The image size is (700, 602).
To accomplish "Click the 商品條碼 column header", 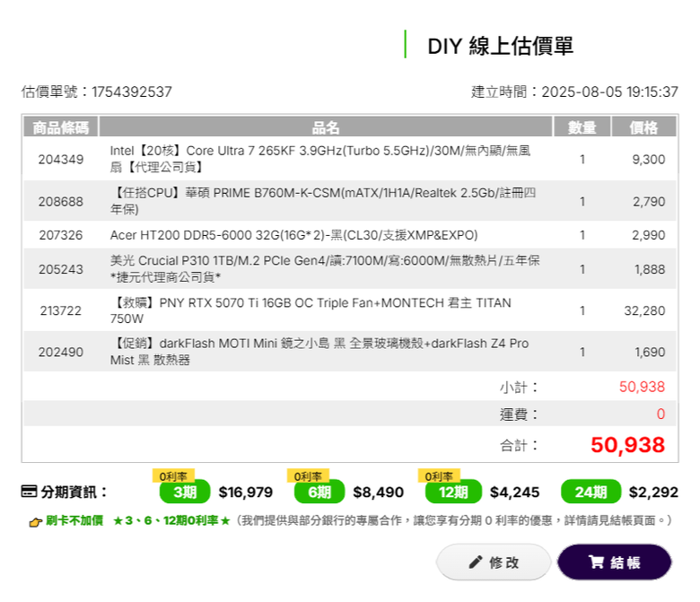I will [x=61, y=127].
